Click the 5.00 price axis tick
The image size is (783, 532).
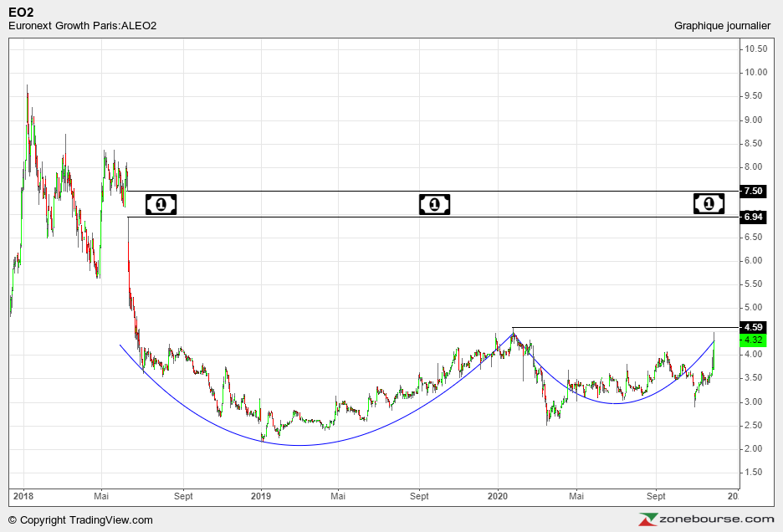point(754,307)
